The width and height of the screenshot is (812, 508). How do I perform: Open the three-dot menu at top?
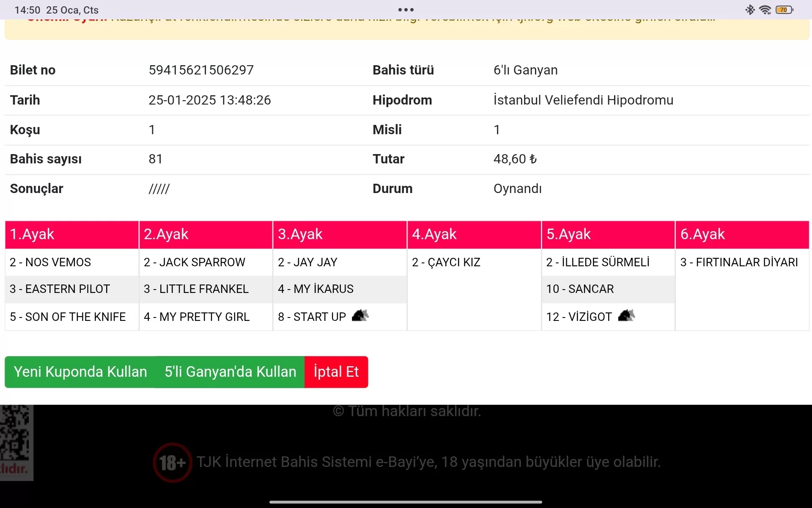(406, 10)
